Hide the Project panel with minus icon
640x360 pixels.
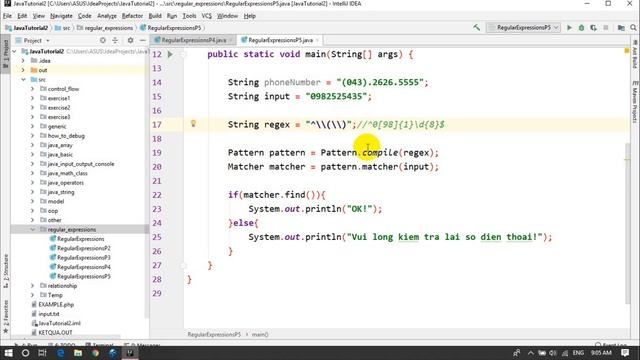pyautogui.click(x=142, y=40)
